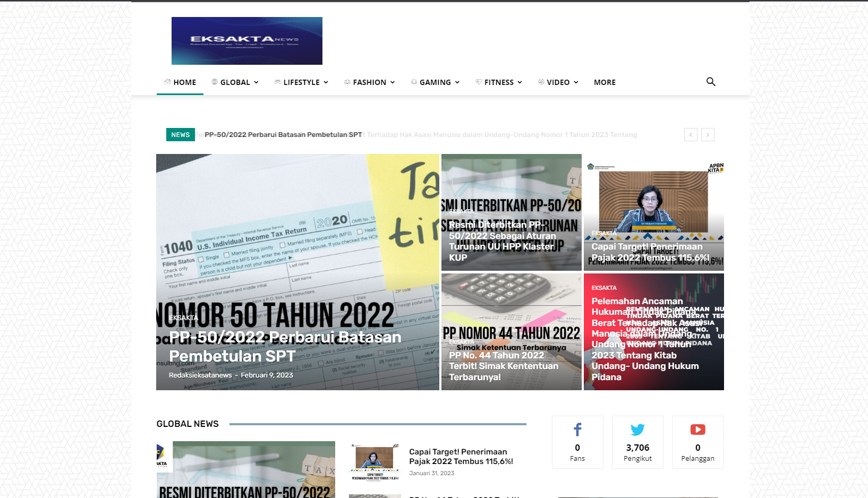
Task: Expand the Fitness dropdown arrow
Action: tap(520, 82)
